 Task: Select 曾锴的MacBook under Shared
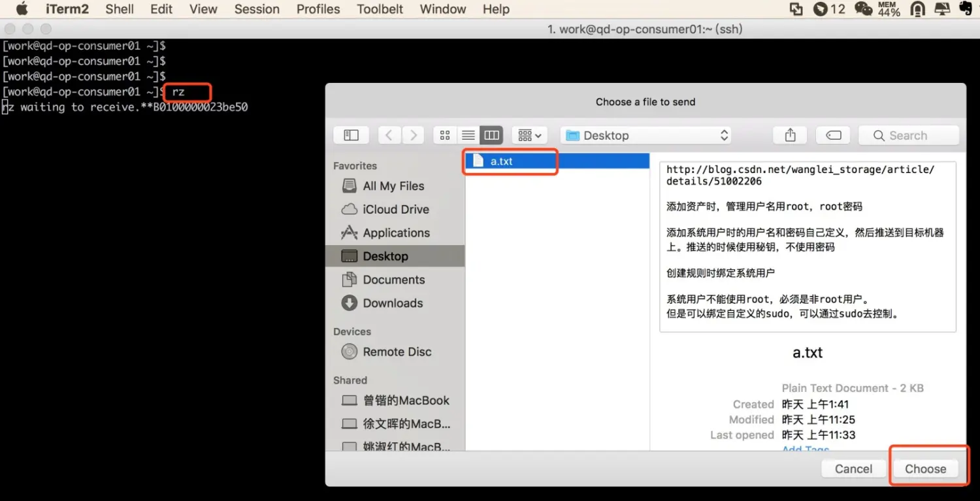395,400
